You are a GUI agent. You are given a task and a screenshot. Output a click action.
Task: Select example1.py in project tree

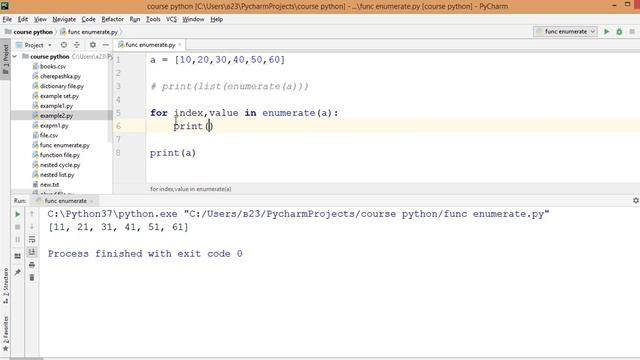coord(56,106)
